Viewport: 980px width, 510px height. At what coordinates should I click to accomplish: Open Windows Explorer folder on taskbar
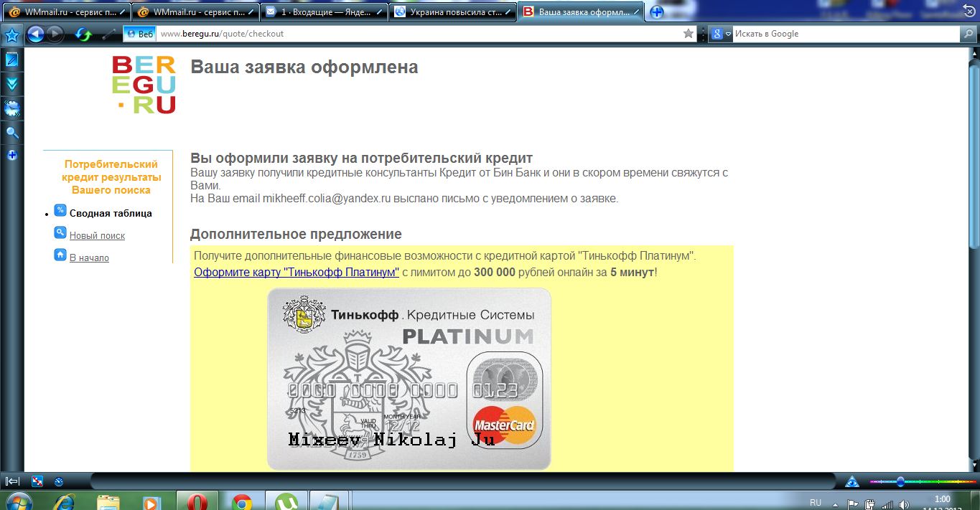(108, 501)
